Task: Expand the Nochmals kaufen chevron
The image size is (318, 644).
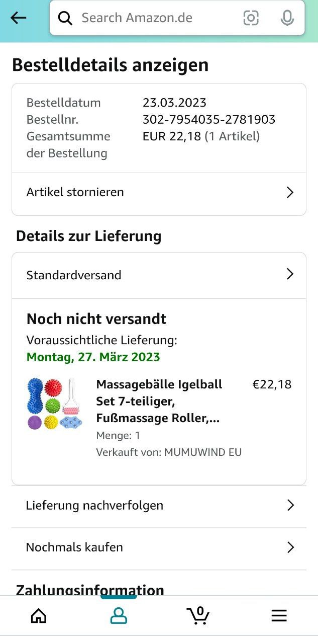Action: (x=290, y=547)
